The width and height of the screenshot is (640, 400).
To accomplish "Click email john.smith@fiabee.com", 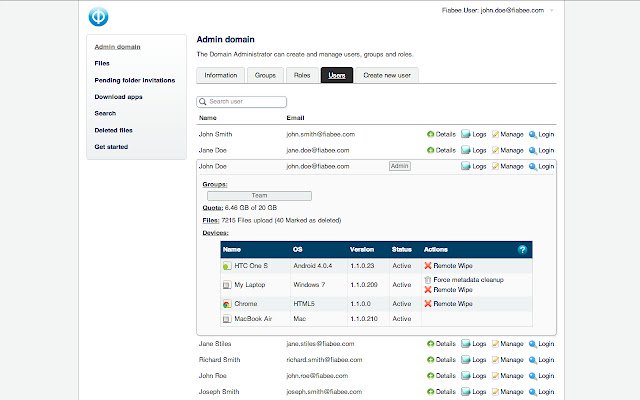I will pyautogui.click(x=320, y=134).
